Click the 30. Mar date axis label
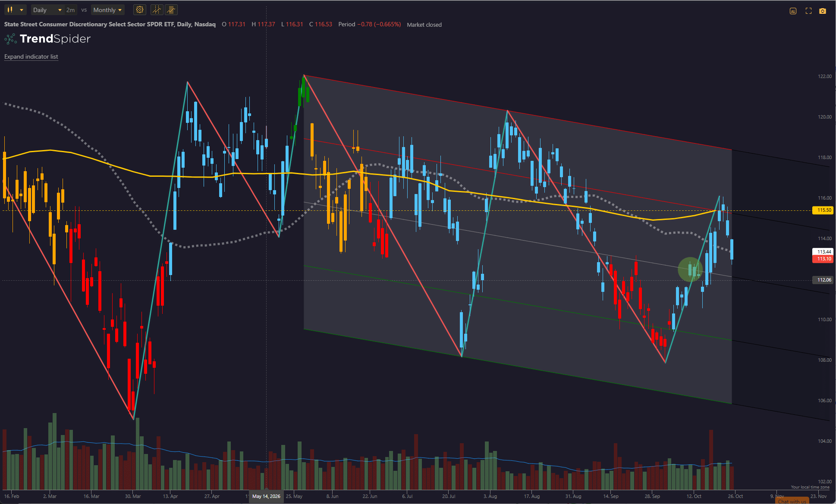This screenshot has width=836, height=504. [x=133, y=496]
